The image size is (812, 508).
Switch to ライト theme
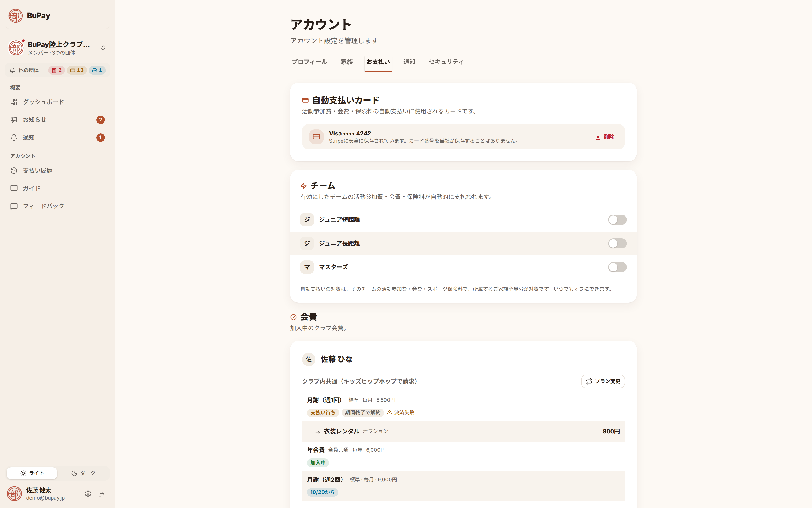pyautogui.click(x=32, y=473)
